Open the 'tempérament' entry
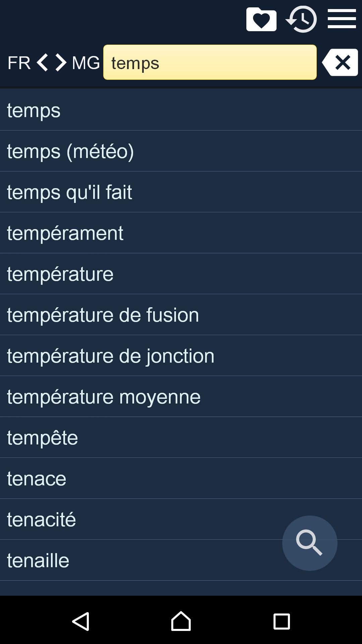The image size is (362, 644). tap(181, 233)
